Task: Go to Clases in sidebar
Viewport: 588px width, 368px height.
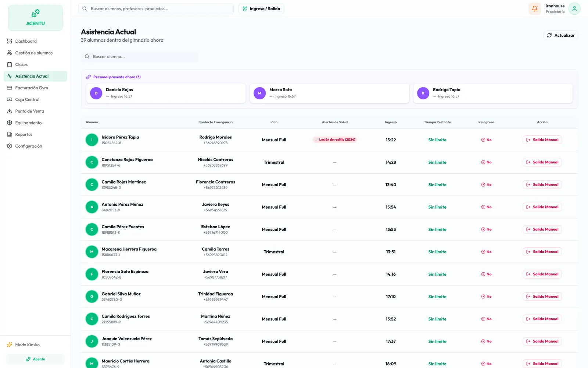Action: pyautogui.click(x=35, y=64)
